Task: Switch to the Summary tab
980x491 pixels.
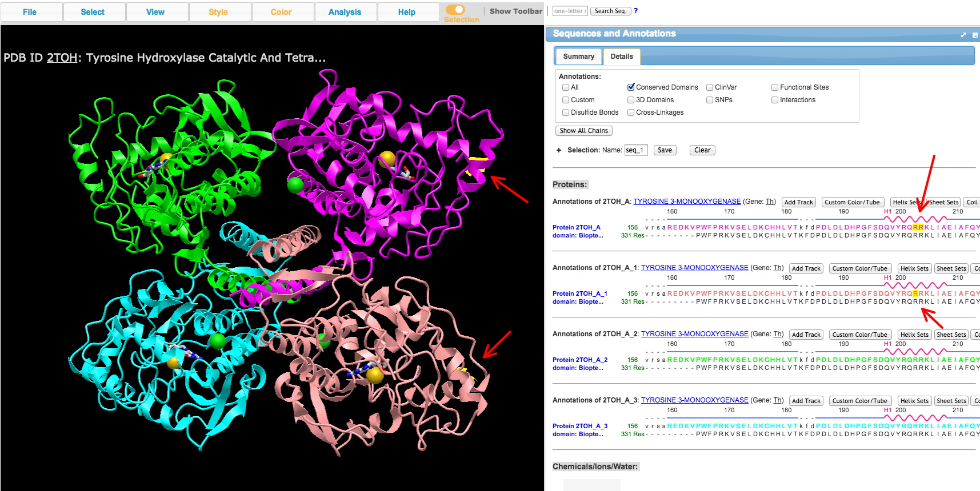Action: pyautogui.click(x=578, y=57)
